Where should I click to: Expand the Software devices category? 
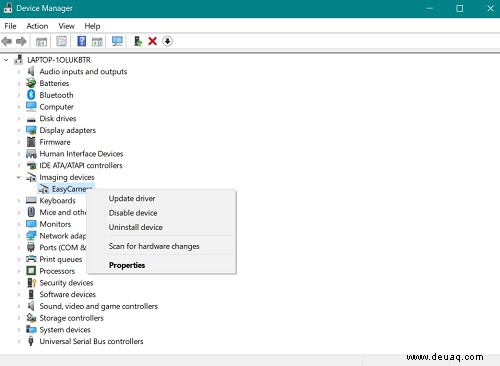coord(19,294)
